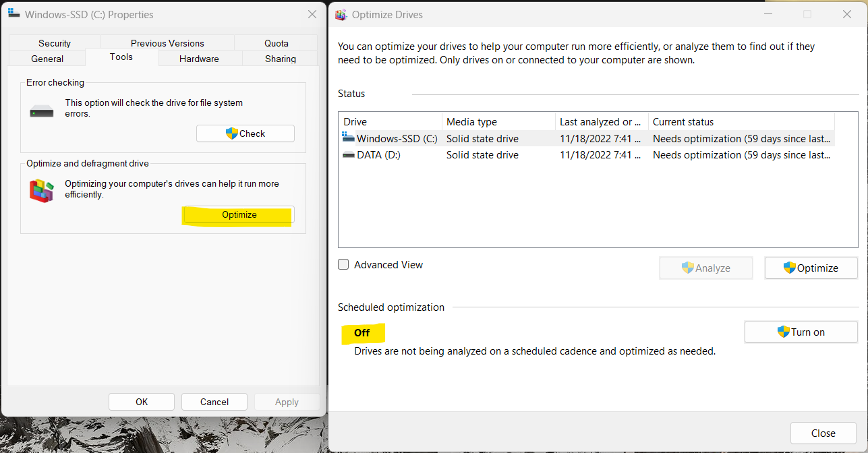Switch to the Security tab
This screenshot has height=453, width=868.
[55, 42]
